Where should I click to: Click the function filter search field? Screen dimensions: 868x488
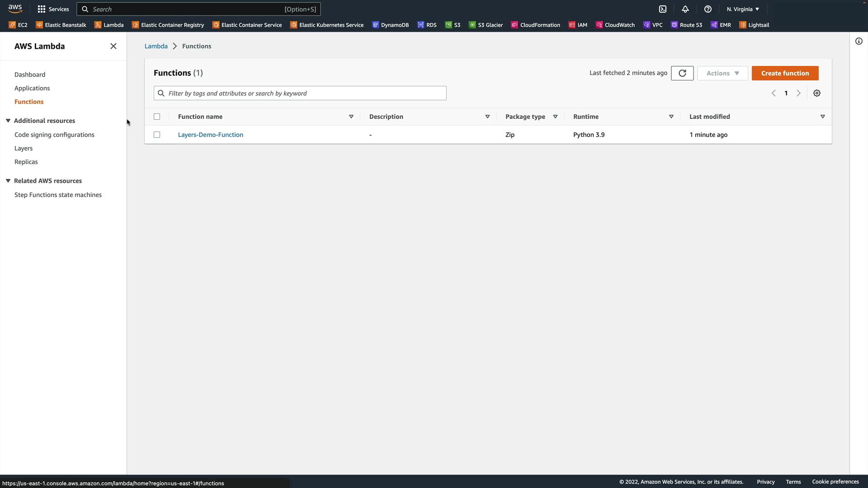point(300,93)
